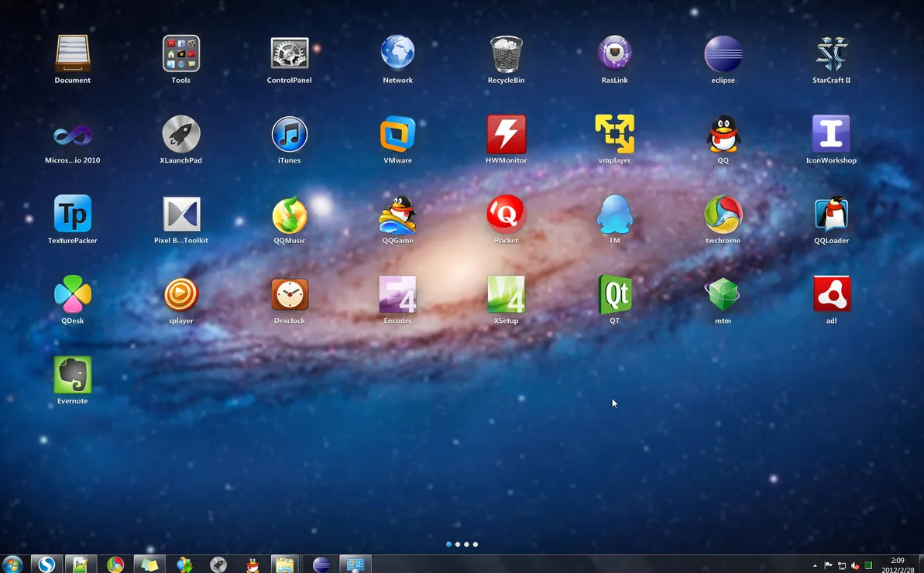Launch vmplayer yellow icon
This screenshot has width=924, height=573.
tap(615, 134)
